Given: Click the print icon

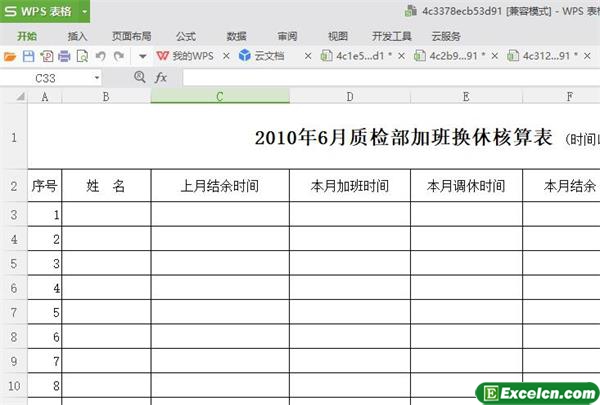Looking at the screenshot, I should [64, 56].
